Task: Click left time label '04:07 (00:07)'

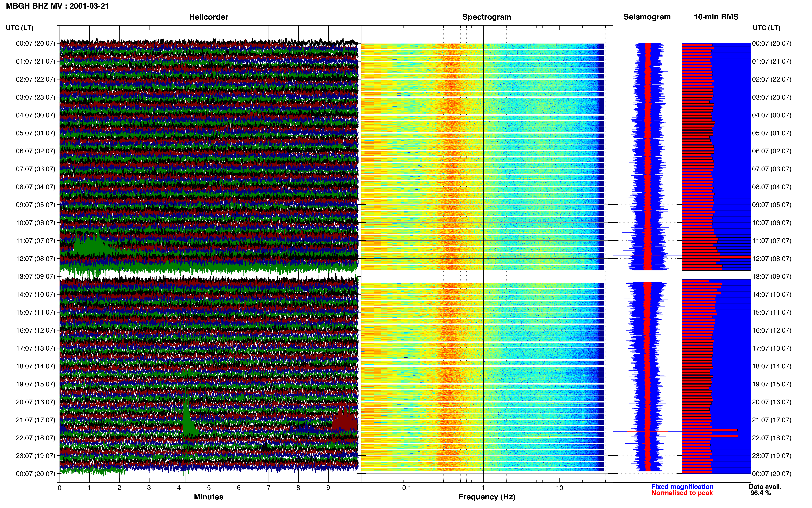Action: point(36,115)
